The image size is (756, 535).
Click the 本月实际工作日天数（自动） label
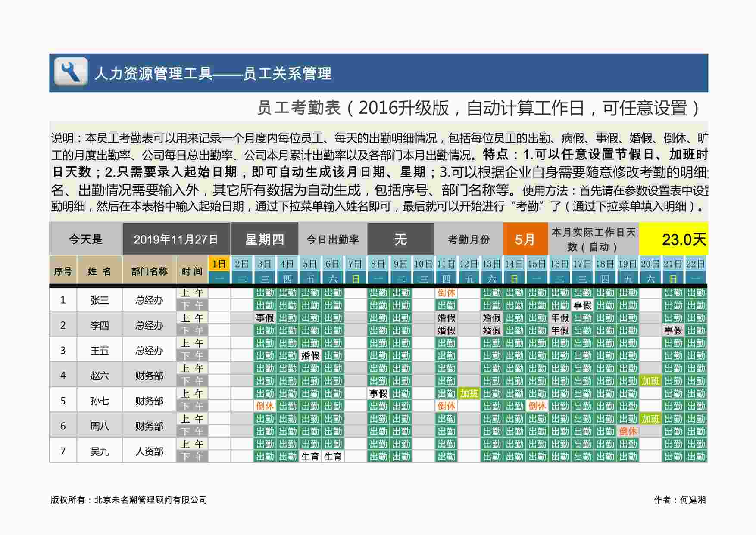click(594, 239)
